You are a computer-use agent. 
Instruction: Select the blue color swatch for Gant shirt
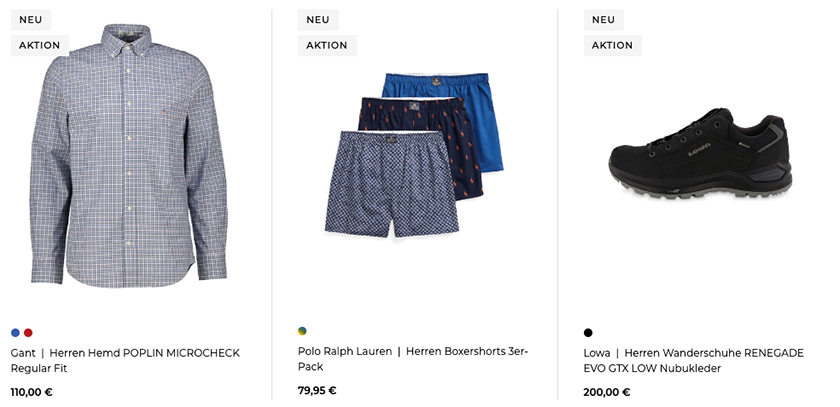(16, 333)
